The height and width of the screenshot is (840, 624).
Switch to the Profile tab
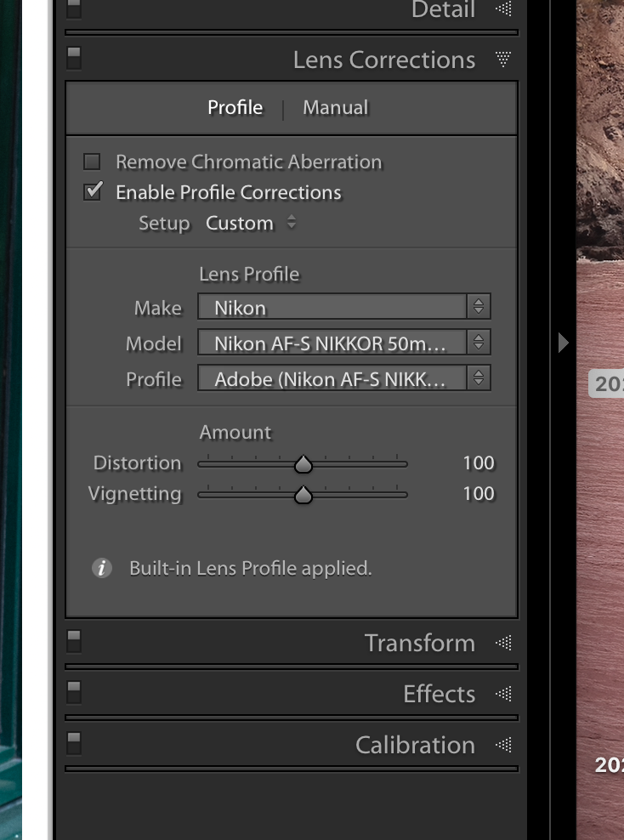tap(235, 107)
